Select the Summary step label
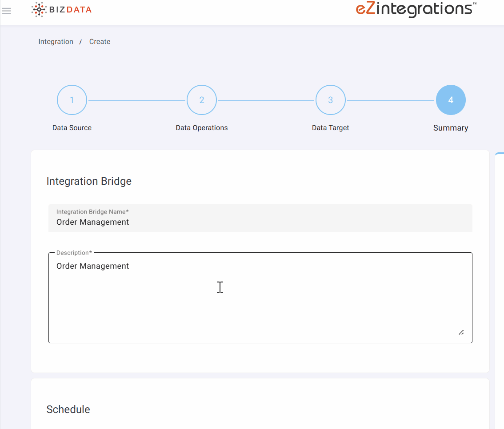This screenshot has width=504, height=429. [x=451, y=128]
